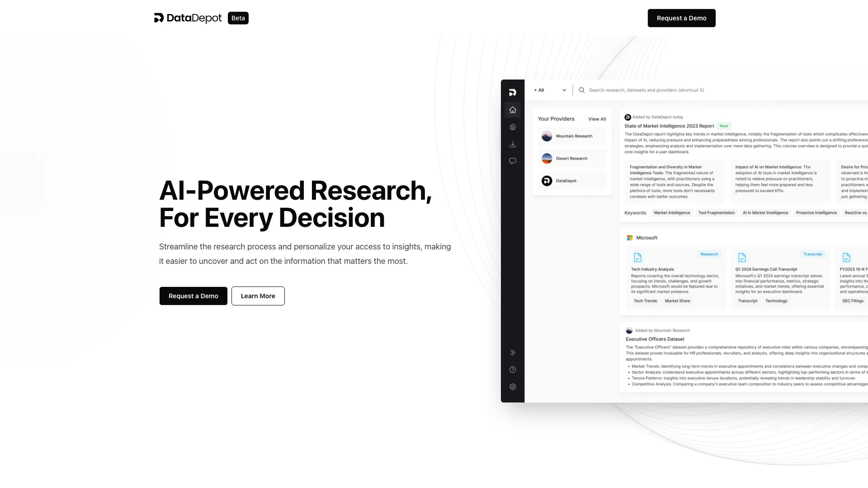
Task: Click Learn More button
Action: (x=258, y=296)
